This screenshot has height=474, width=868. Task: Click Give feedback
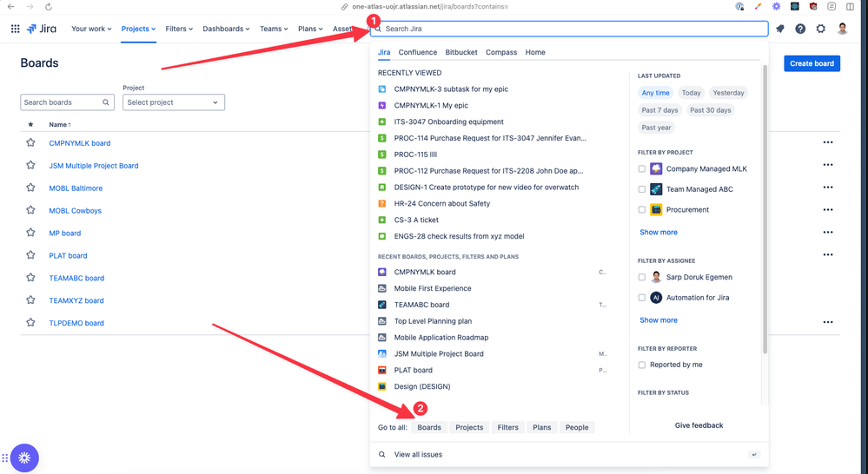[699, 425]
